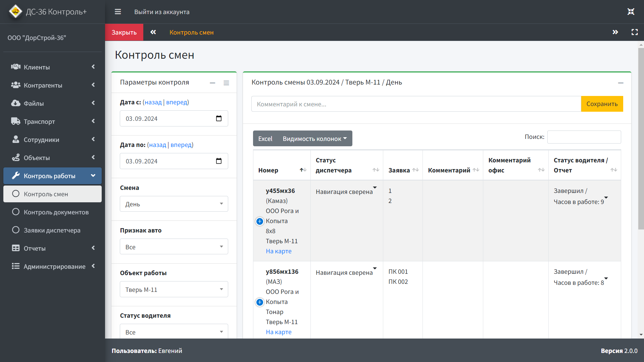This screenshot has height=362, width=644.
Task: Click назад link for Дата с
Action: pos(153,102)
